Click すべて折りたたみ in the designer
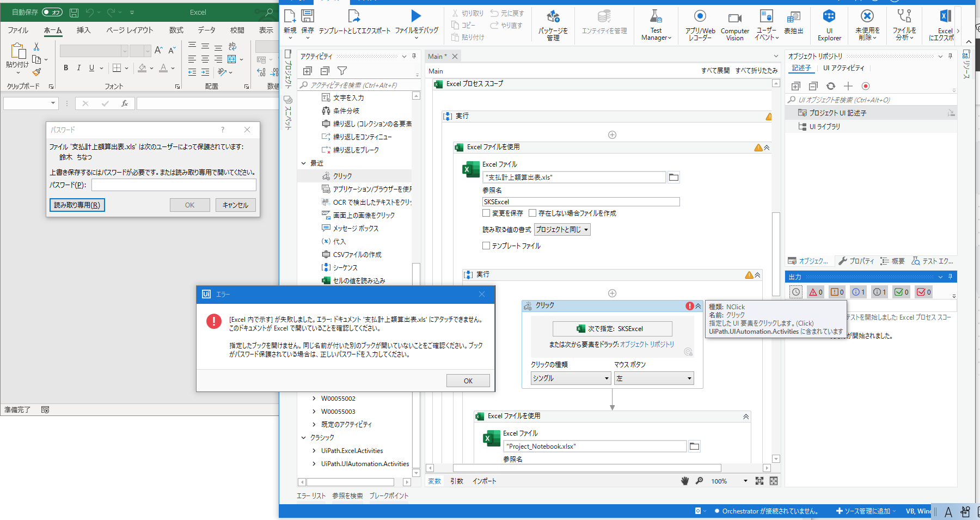This screenshot has height=520, width=980. (x=757, y=71)
